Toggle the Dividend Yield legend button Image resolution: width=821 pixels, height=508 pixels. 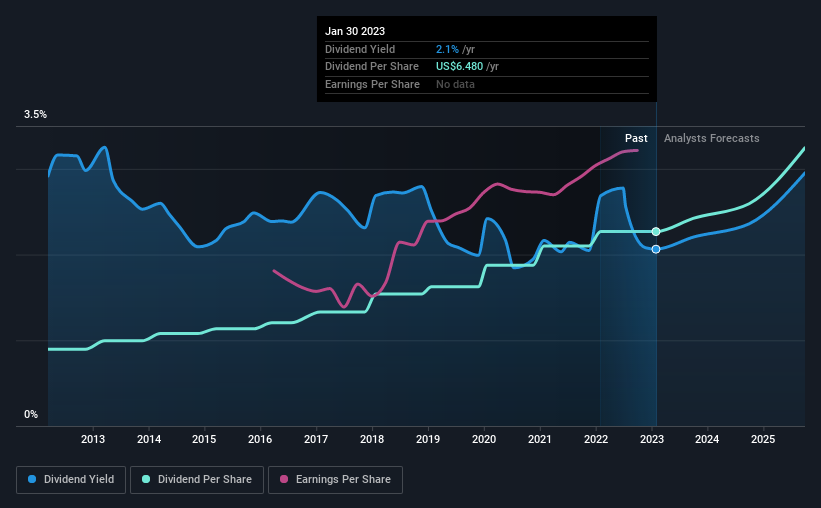[71, 480]
